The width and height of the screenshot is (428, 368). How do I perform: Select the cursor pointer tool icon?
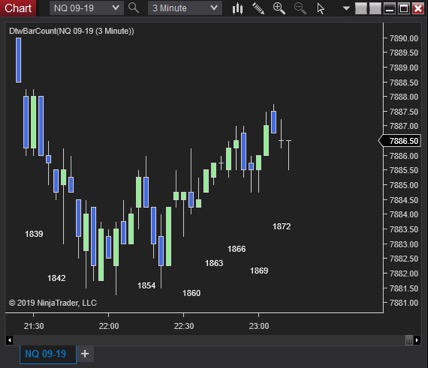click(321, 8)
